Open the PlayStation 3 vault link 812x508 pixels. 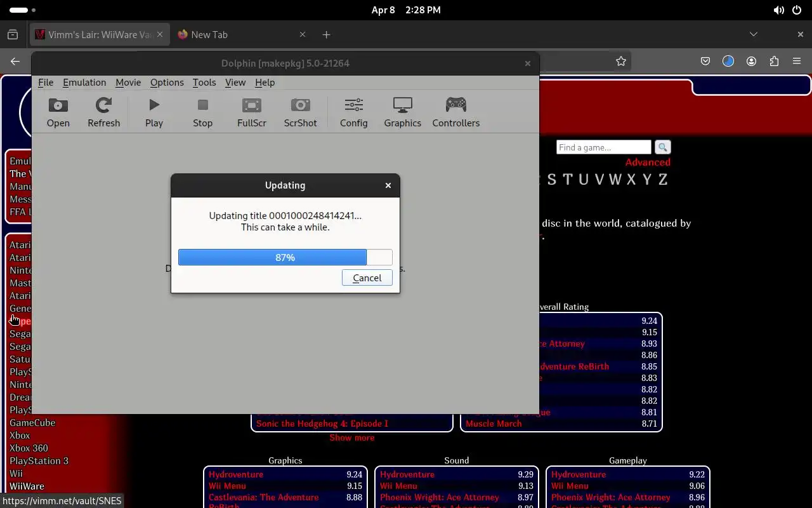39,461
